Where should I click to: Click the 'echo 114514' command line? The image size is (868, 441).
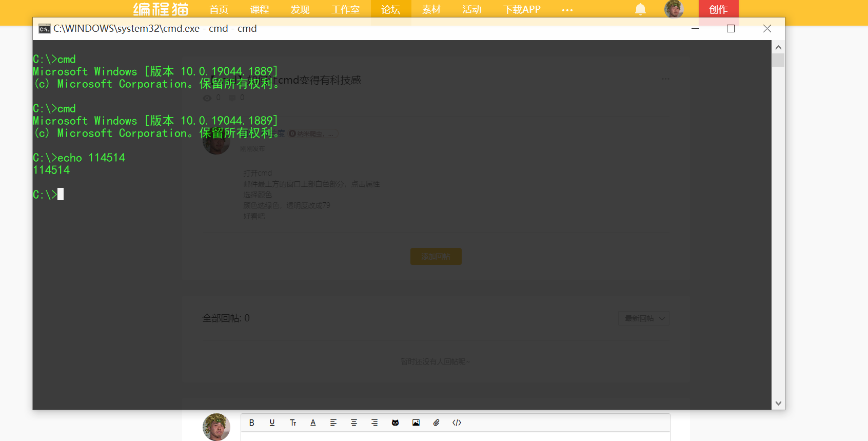[x=79, y=158]
